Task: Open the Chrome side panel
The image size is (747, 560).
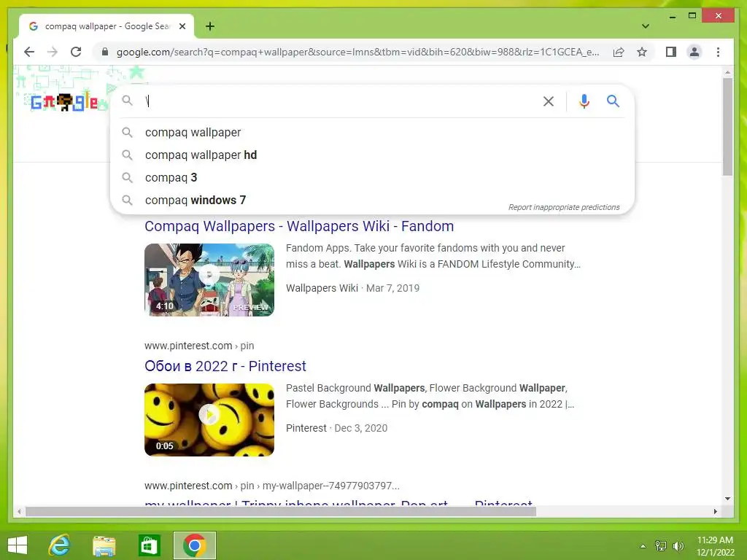Action: point(671,52)
